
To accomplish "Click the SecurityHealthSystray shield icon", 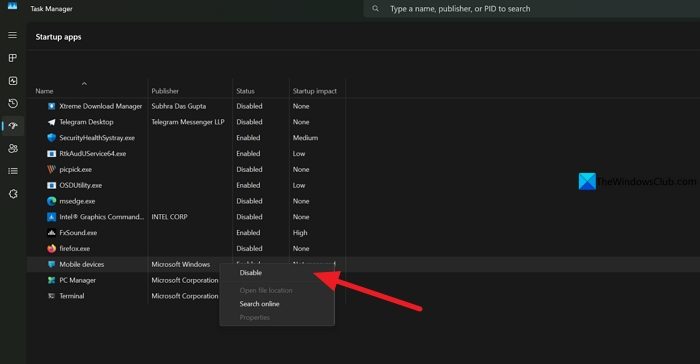I will (51, 138).
